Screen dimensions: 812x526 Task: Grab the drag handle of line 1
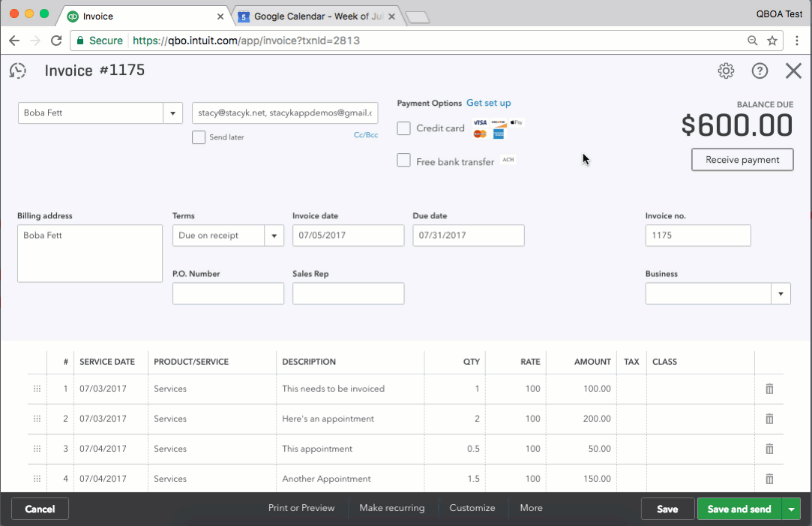pos(37,389)
